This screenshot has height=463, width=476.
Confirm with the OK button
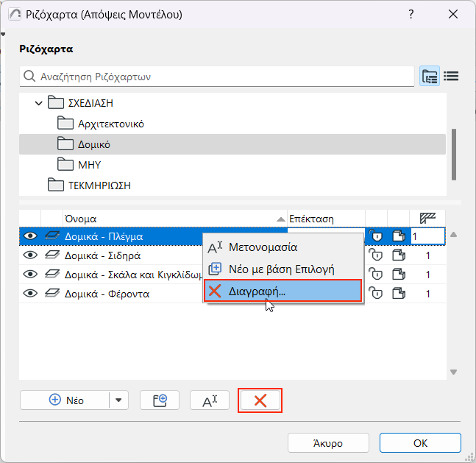420,443
